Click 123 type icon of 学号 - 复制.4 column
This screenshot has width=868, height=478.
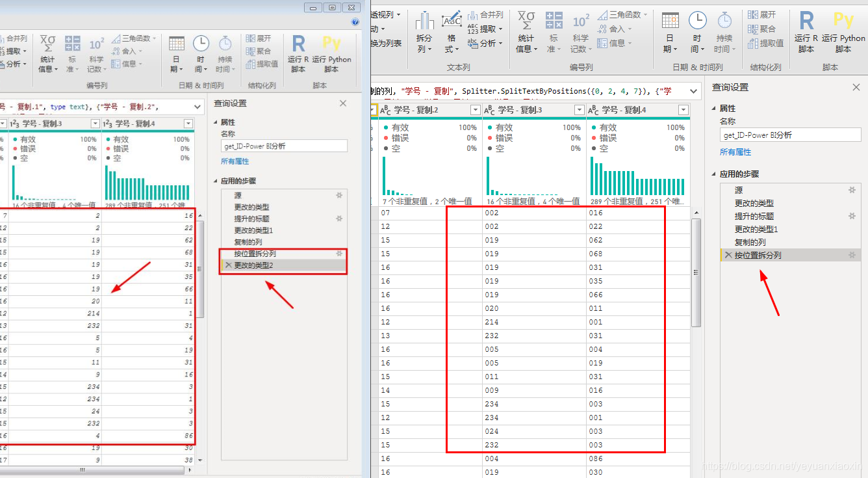[x=109, y=124]
